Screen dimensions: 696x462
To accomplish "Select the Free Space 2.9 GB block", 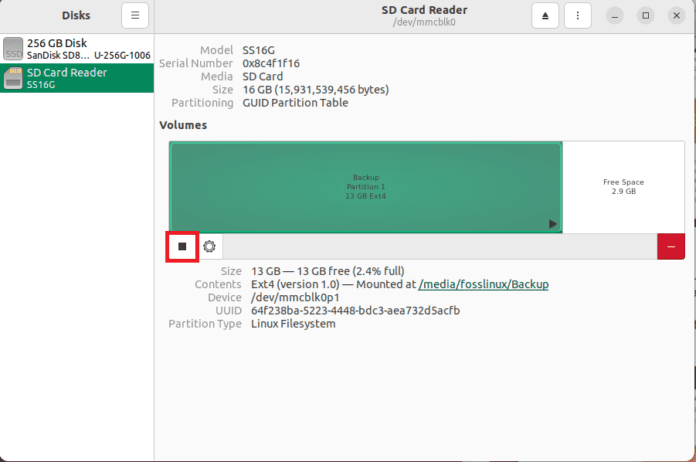I will click(x=623, y=187).
